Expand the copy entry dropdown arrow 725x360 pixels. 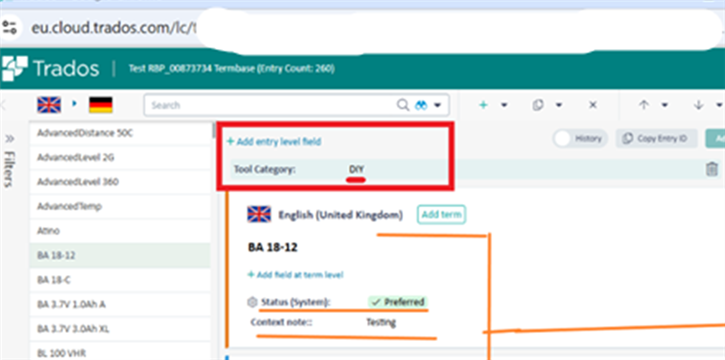coord(559,105)
